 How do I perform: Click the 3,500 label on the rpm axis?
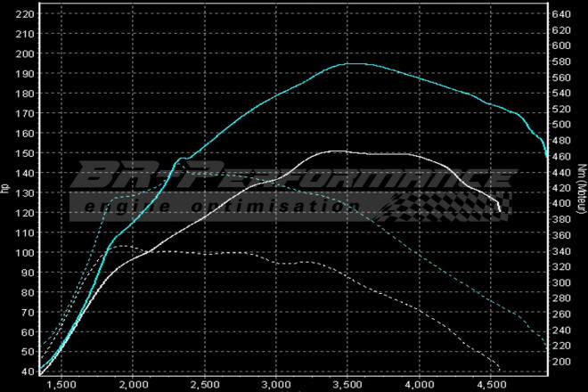click(x=347, y=384)
